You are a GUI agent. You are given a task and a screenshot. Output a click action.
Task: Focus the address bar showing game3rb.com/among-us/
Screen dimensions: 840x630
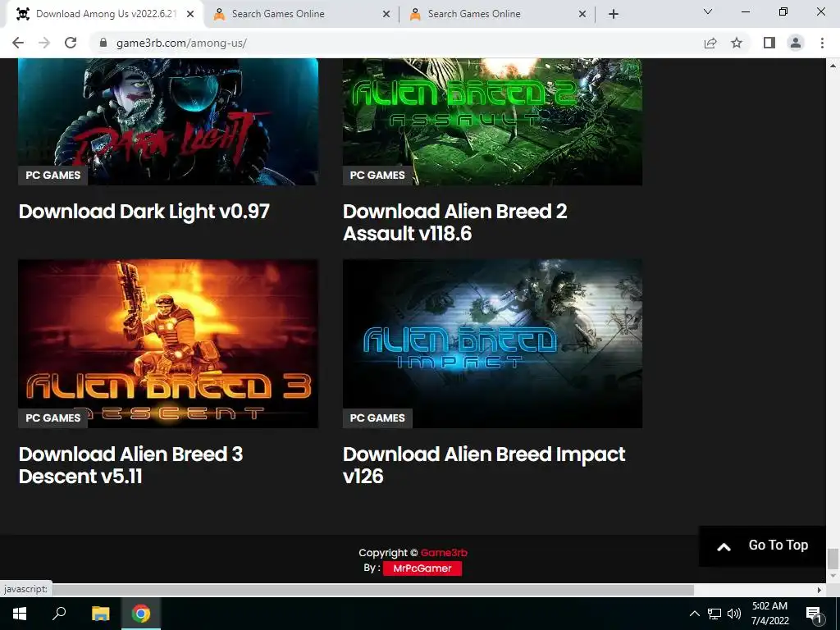pos(396,43)
